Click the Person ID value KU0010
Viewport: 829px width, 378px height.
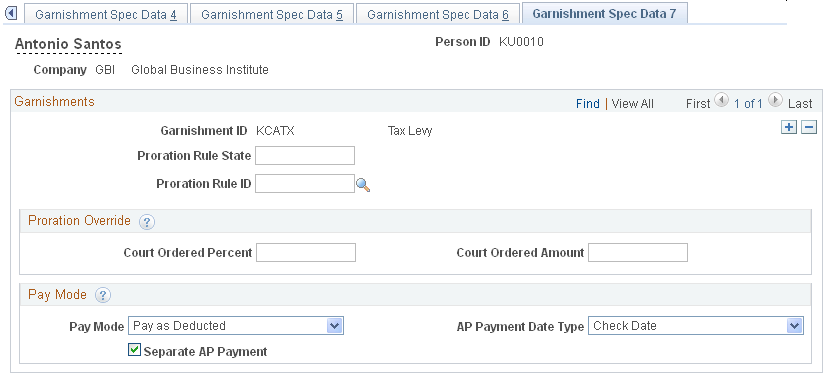point(521,42)
